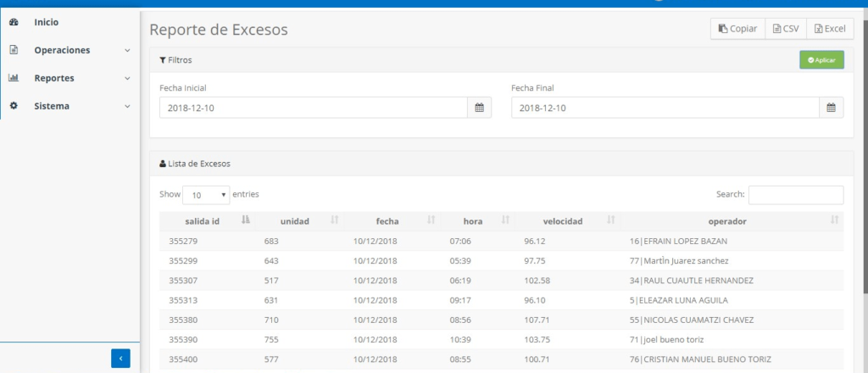The image size is (868, 373).
Task: Copy the table with Copiar button
Action: tap(738, 29)
